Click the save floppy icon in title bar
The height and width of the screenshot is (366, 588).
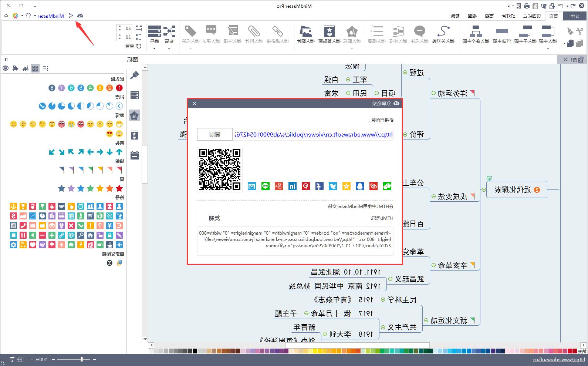point(535,6)
